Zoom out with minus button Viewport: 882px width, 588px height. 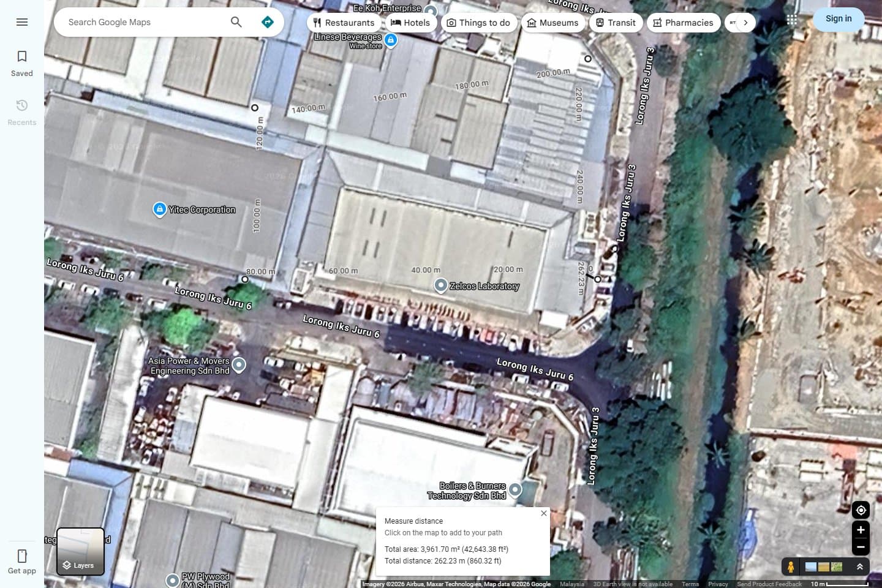861,547
